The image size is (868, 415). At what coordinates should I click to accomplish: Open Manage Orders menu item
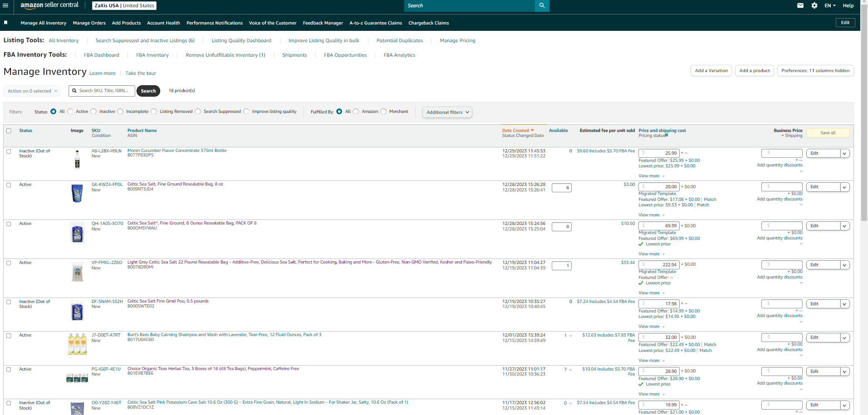(x=89, y=23)
